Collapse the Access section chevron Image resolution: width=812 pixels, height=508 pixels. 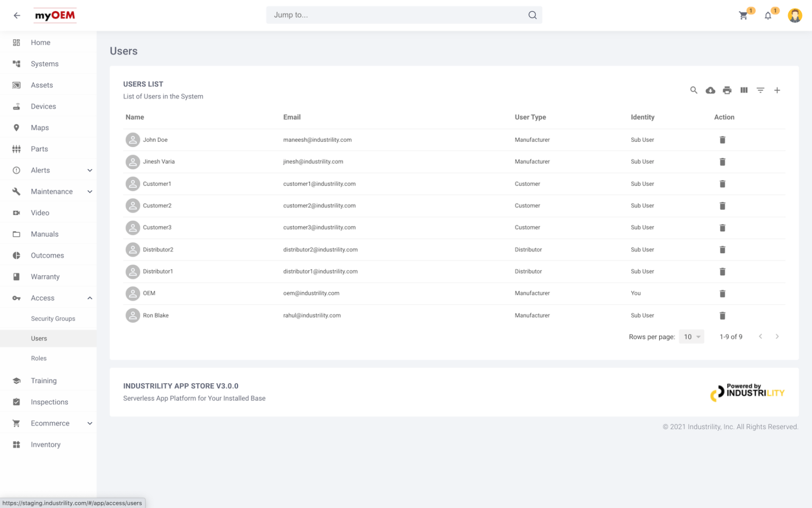89,297
